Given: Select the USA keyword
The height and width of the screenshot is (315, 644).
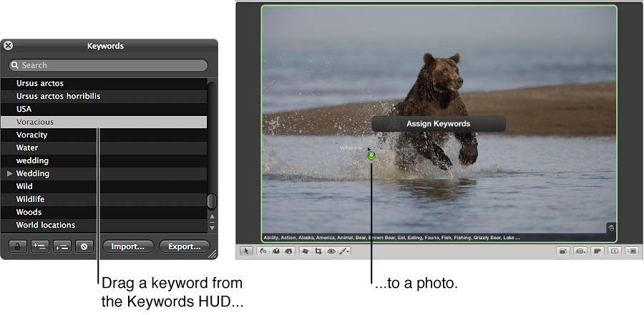Looking at the screenshot, I should coord(104,110).
